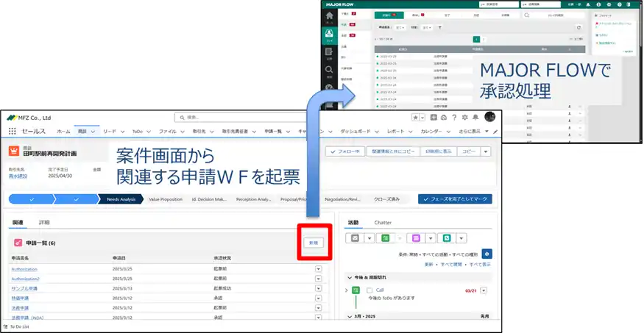Open the favorites star dropdown arrow

422,118
